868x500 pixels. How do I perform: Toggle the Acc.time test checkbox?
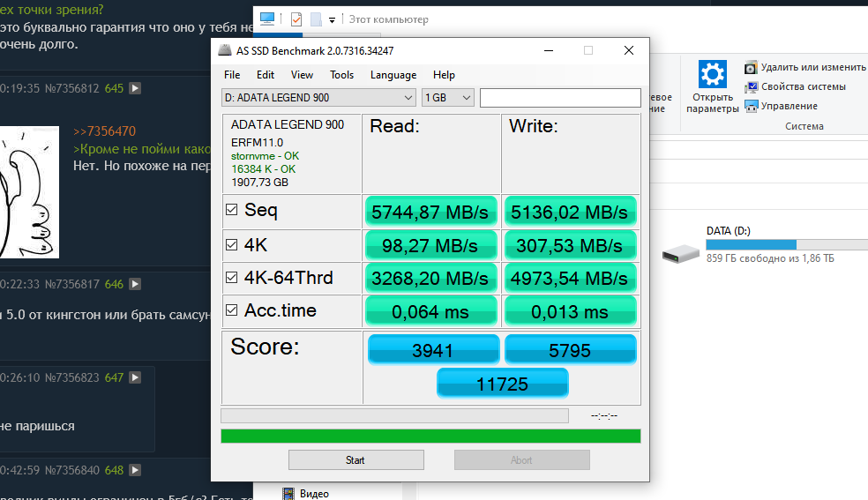point(231,310)
